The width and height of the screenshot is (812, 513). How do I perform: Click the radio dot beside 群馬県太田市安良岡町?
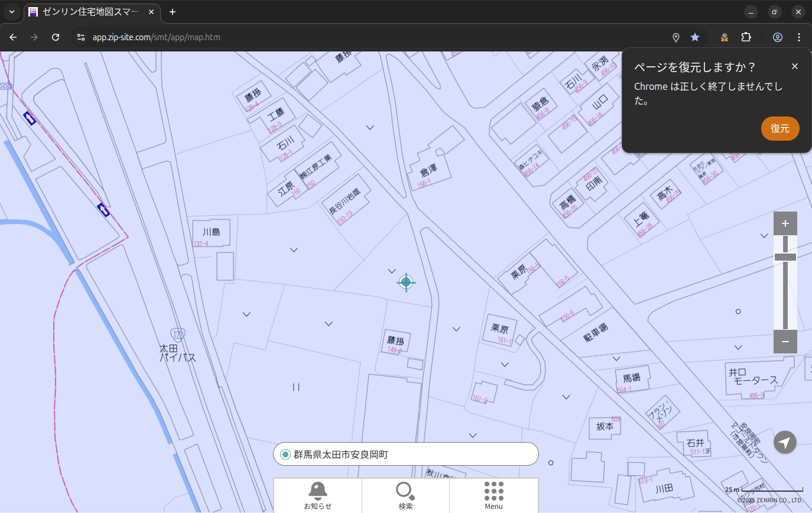[x=285, y=454]
